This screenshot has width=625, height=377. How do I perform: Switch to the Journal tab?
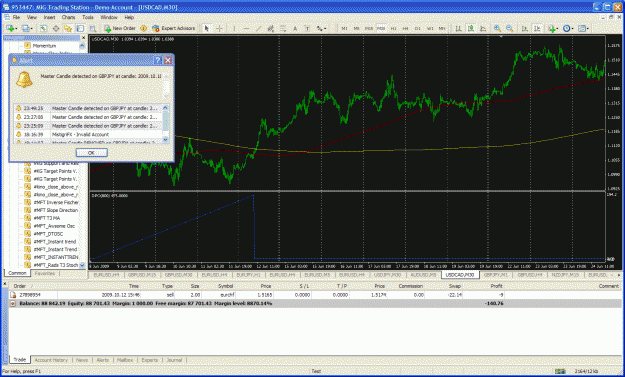pyautogui.click(x=174, y=360)
